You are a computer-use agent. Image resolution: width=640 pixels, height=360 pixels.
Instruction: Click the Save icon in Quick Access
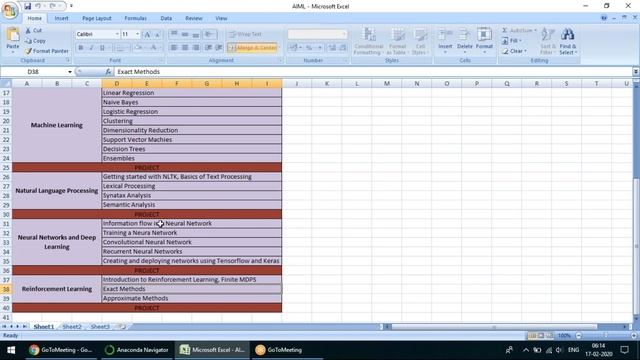pos(27,6)
